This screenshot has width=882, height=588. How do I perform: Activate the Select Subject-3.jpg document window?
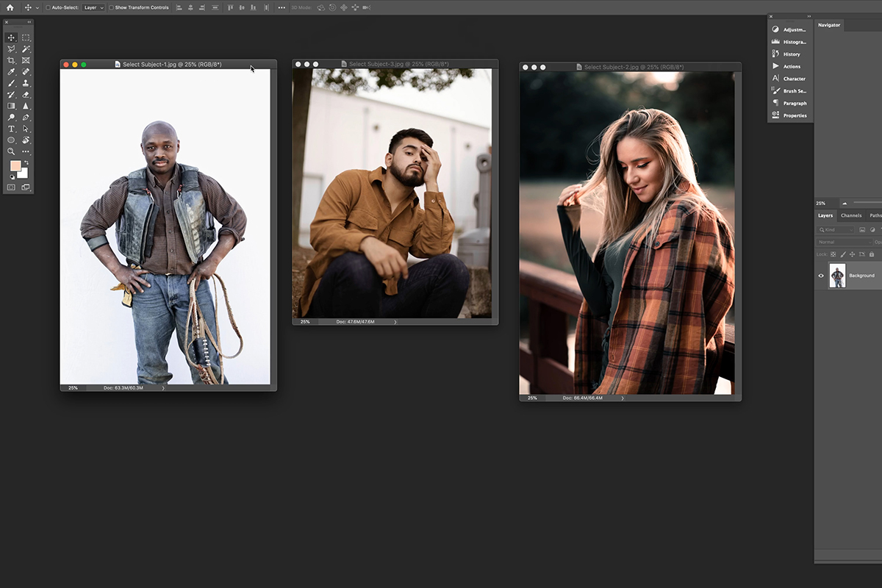(x=395, y=64)
